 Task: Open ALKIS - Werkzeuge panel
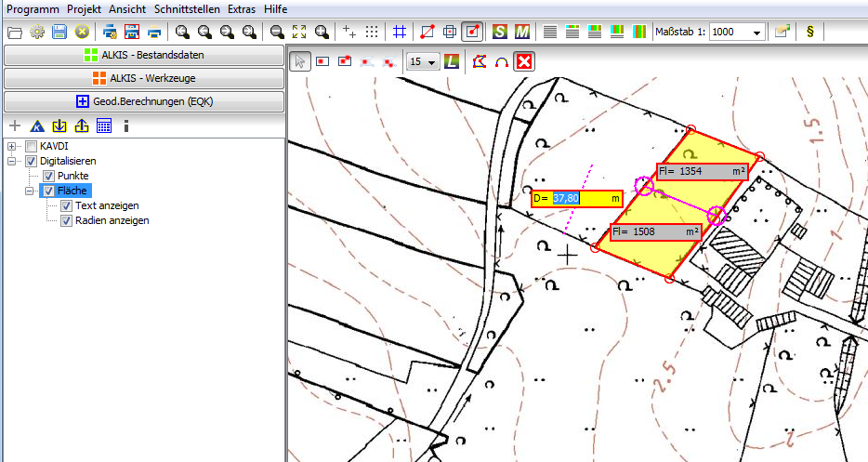144,78
